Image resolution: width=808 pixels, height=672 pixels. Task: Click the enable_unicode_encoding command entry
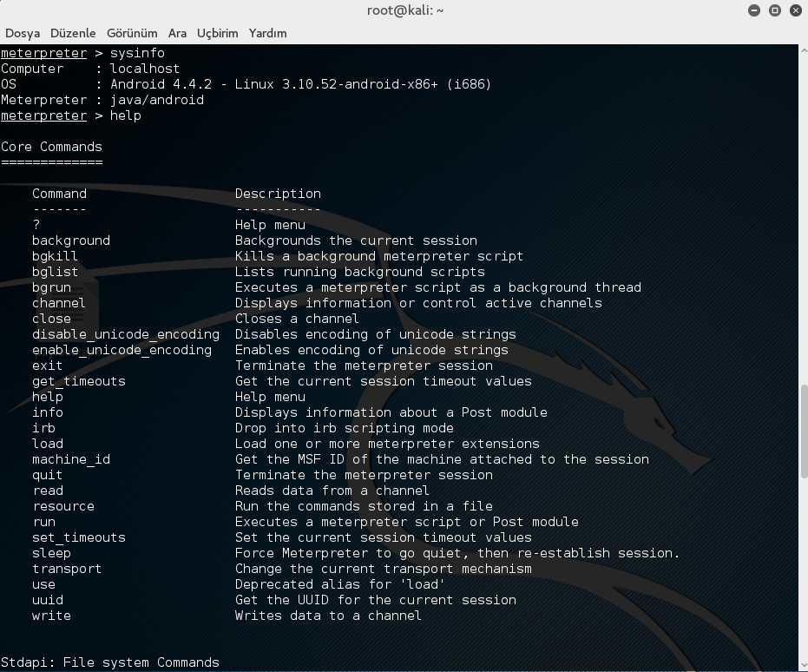pyautogui.click(x=122, y=350)
